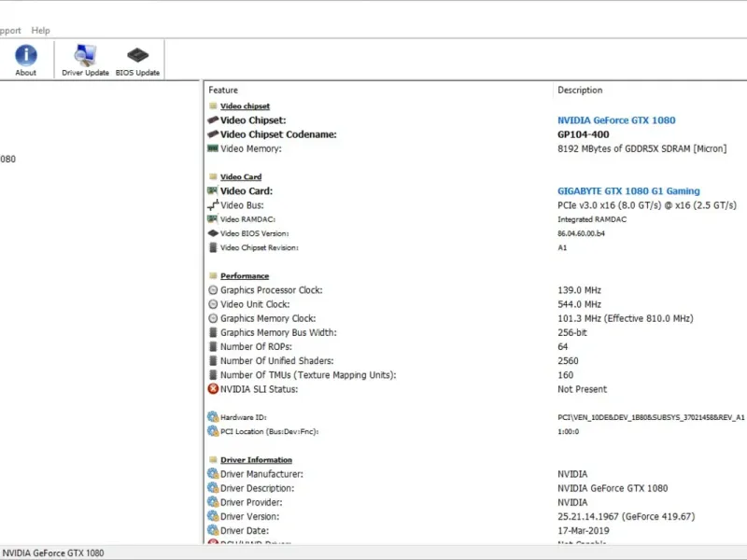Open the BIOS Update tool
Image resolution: width=747 pixels, height=560 pixels.
coord(137,60)
